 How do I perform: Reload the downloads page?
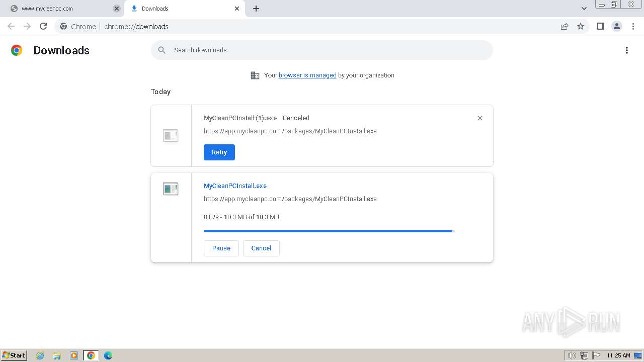pos(43,26)
